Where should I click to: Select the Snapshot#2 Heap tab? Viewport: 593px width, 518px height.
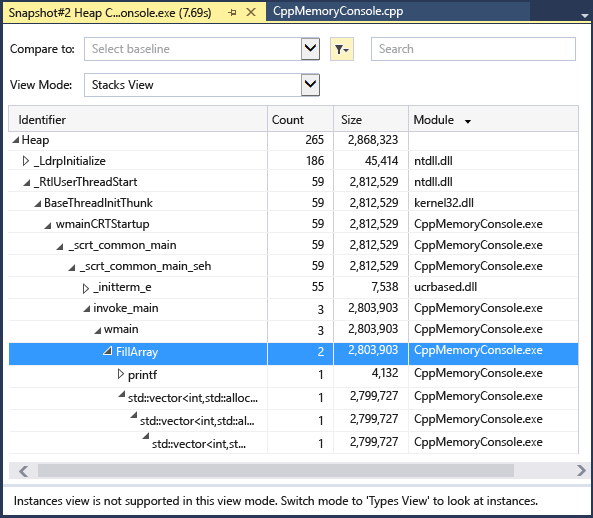point(110,13)
